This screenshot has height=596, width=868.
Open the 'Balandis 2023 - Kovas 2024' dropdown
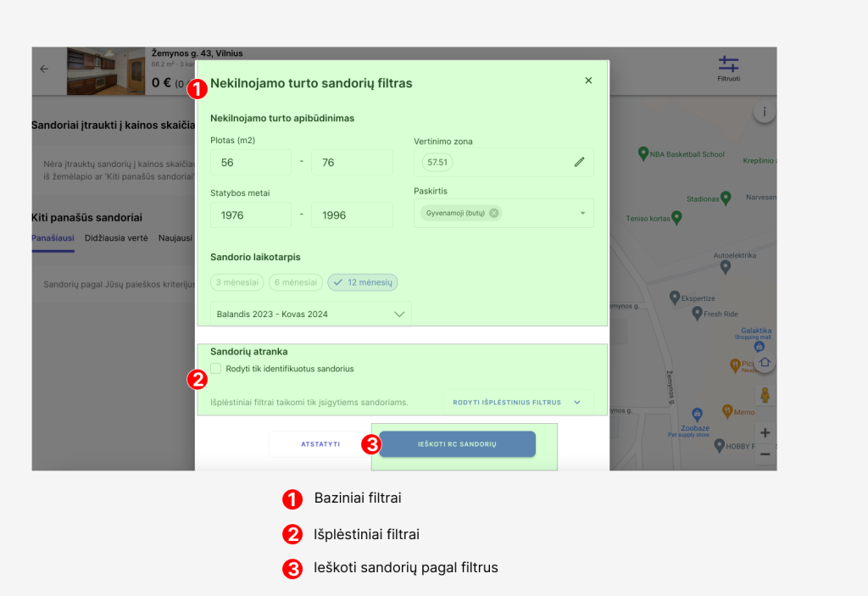coord(310,314)
